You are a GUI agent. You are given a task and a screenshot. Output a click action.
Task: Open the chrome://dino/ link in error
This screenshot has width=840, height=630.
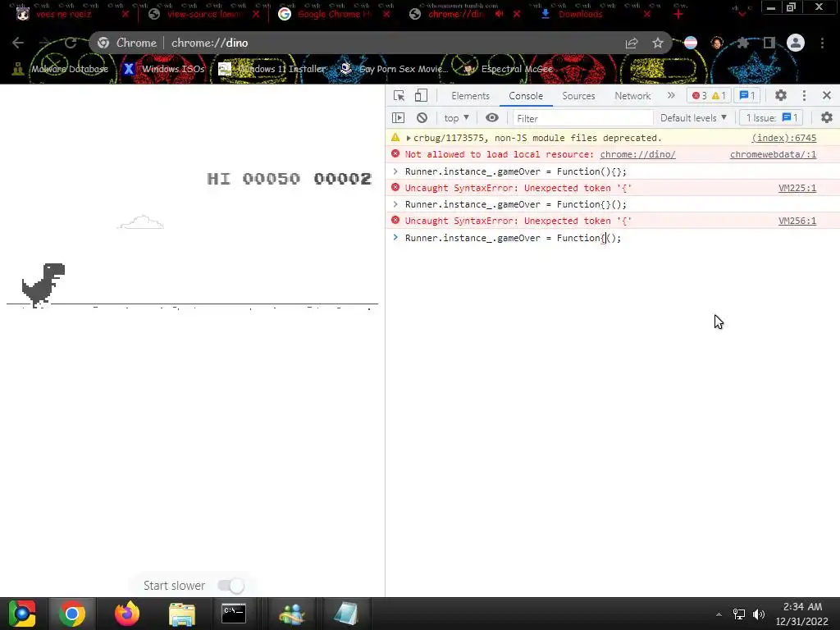(637, 154)
